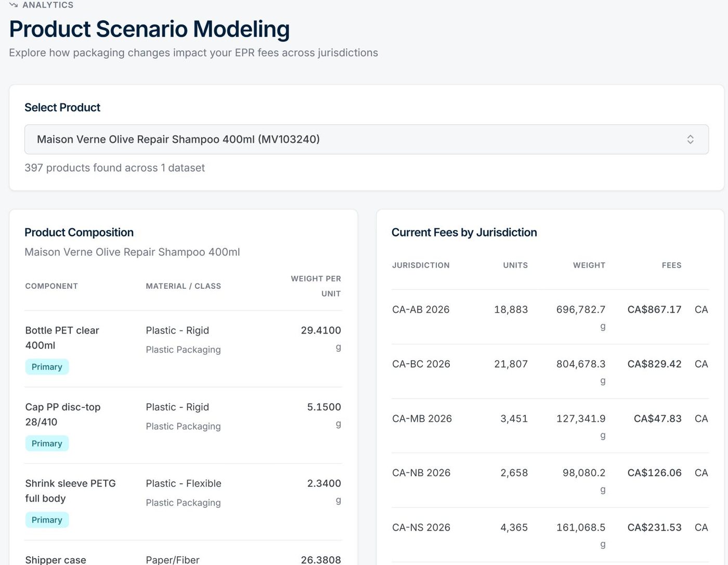Click the 29.4100 weight per unit value
This screenshot has width=728, height=565.
(x=321, y=330)
